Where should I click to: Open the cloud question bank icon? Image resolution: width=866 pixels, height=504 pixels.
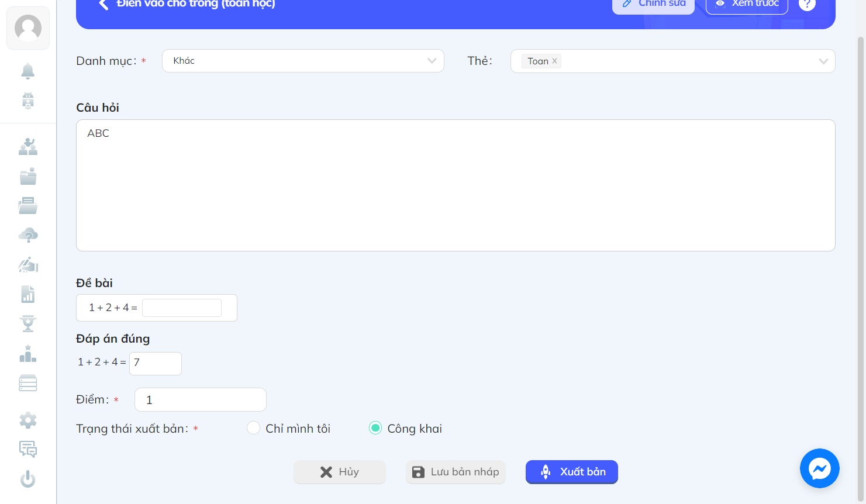click(28, 235)
